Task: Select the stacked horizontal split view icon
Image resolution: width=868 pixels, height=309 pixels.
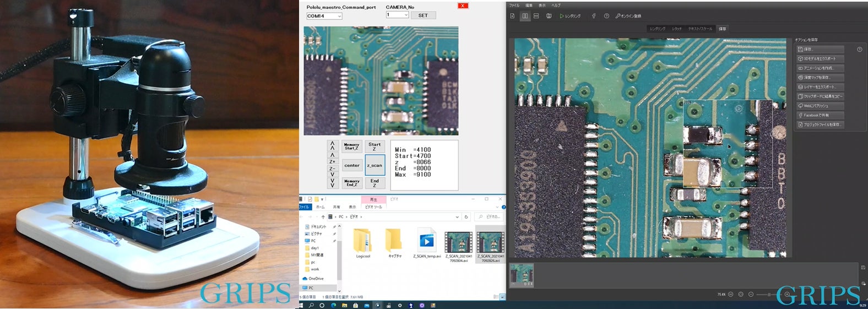Action: point(536,16)
